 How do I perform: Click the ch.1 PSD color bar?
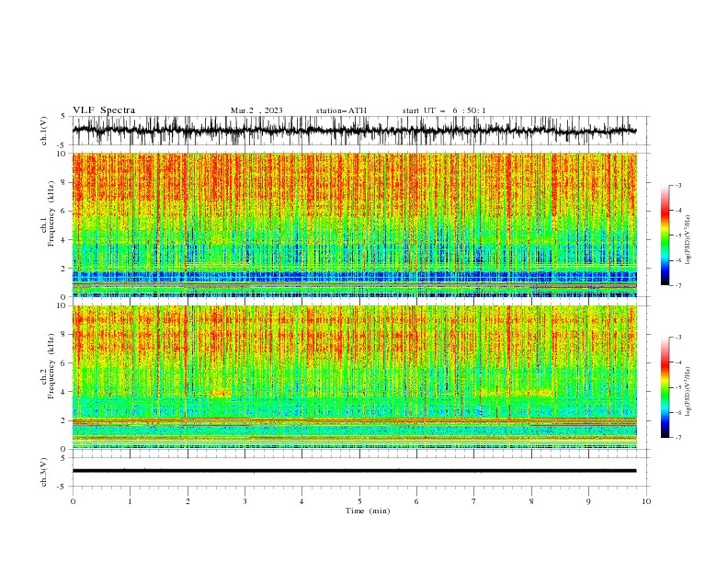[x=665, y=236]
